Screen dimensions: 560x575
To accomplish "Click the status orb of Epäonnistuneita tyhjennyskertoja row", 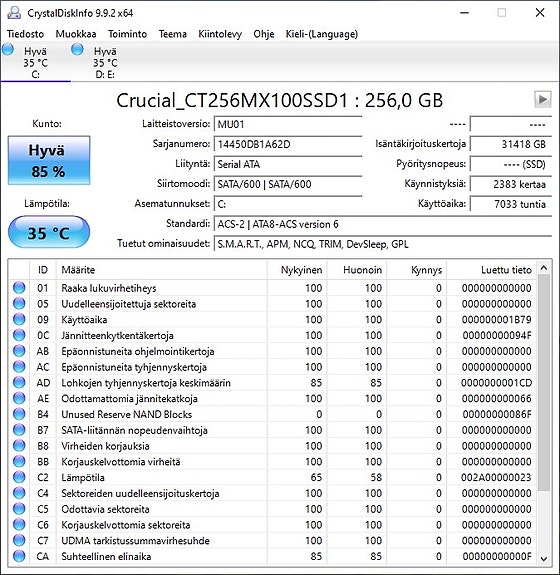I will click(19, 366).
